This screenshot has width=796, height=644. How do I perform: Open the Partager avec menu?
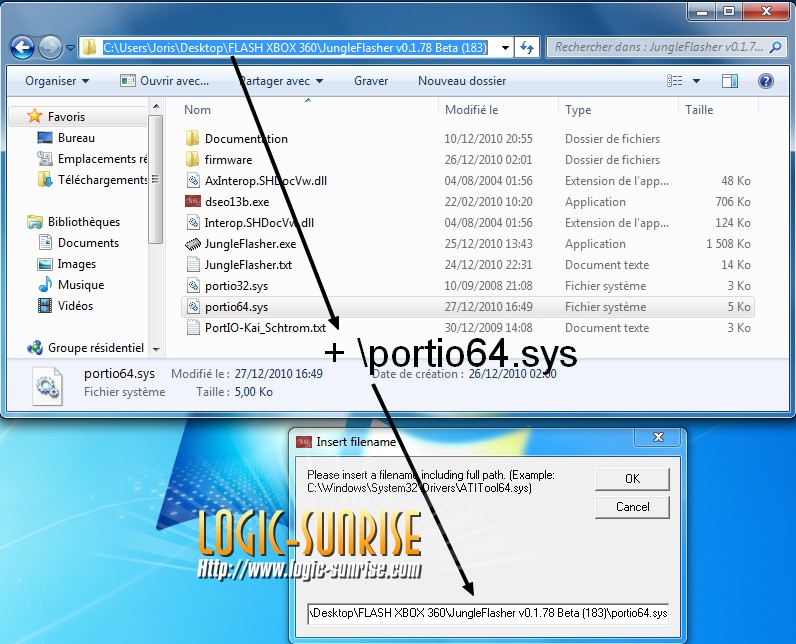coord(281,81)
